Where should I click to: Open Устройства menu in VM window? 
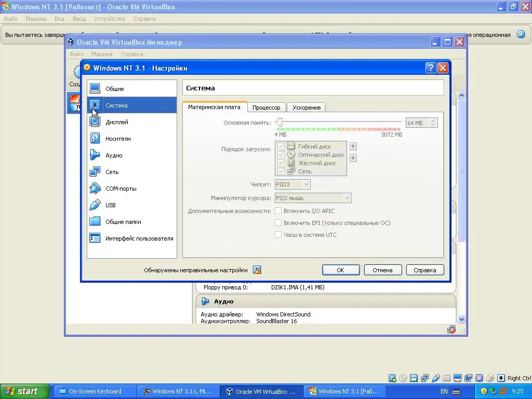pyautogui.click(x=109, y=19)
